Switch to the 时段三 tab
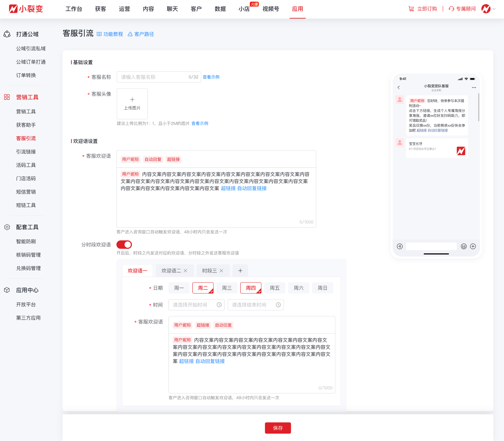 pyautogui.click(x=209, y=271)
